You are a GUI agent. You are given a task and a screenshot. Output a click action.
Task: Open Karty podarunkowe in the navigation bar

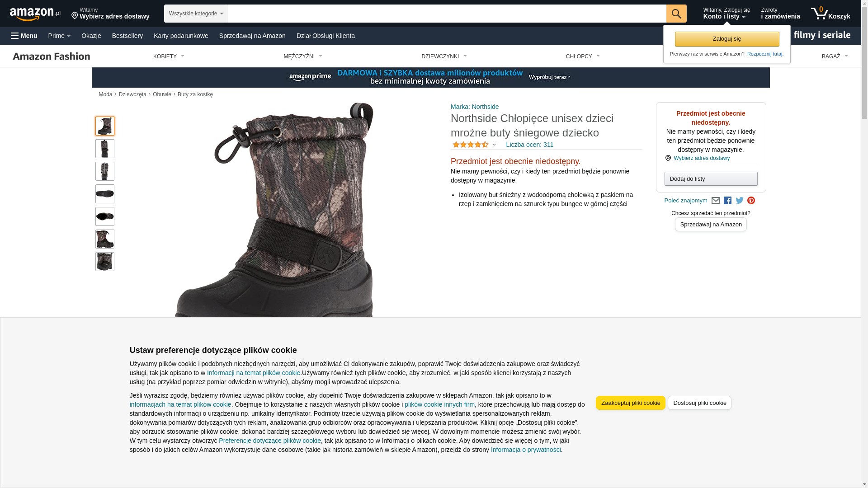[x=181, y=36]
